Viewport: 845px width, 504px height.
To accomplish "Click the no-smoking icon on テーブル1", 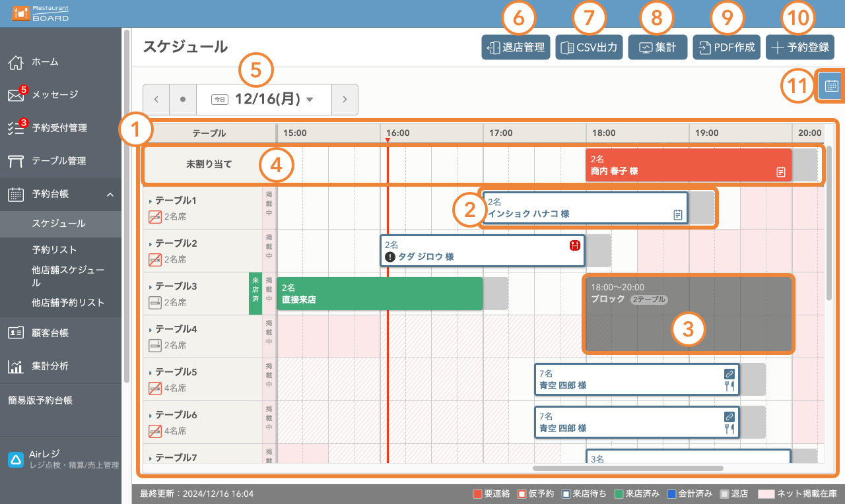I will click(155, 216).
